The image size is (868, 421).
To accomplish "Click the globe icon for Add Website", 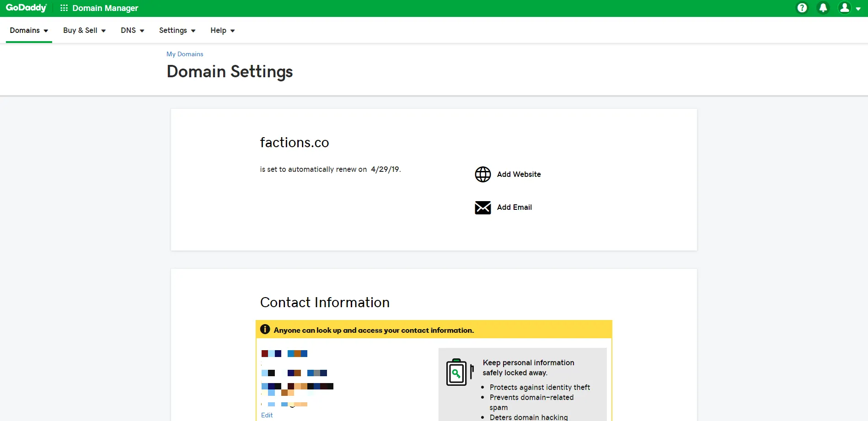I will tap(483, 174).
